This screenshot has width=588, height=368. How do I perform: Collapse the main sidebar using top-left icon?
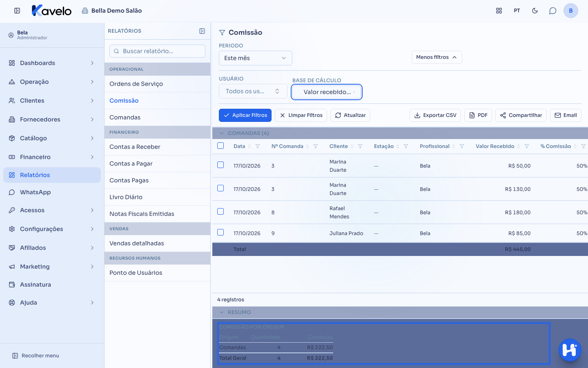point(17,11)
